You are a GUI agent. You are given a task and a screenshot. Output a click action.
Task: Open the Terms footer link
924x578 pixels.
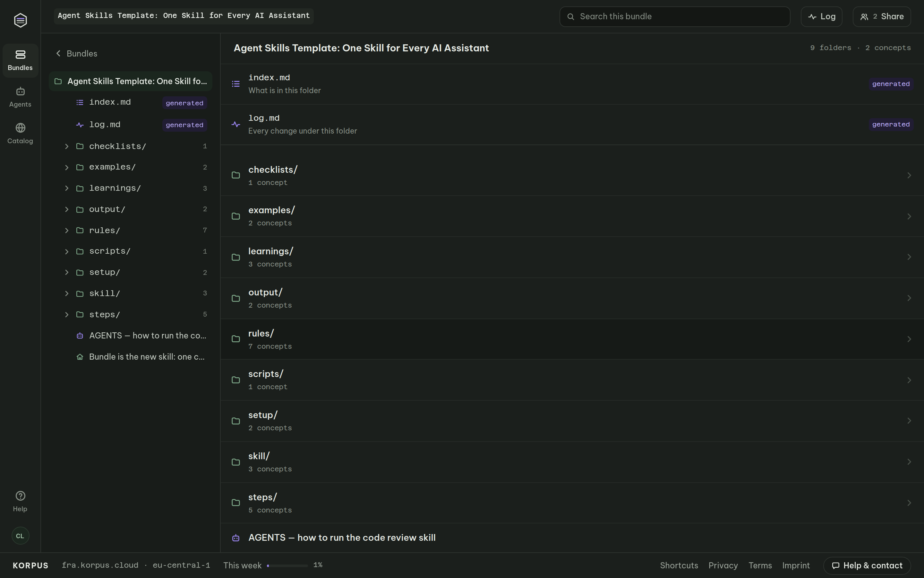coord(760,565)
